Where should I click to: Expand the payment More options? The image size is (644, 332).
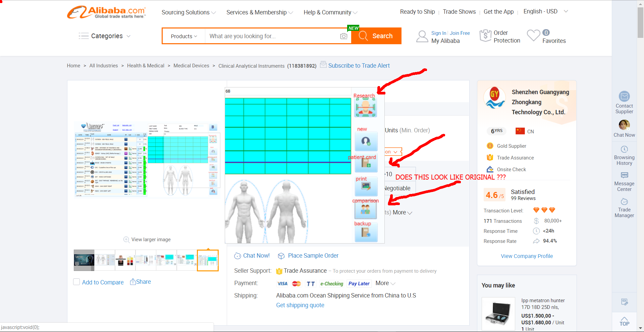385,283
